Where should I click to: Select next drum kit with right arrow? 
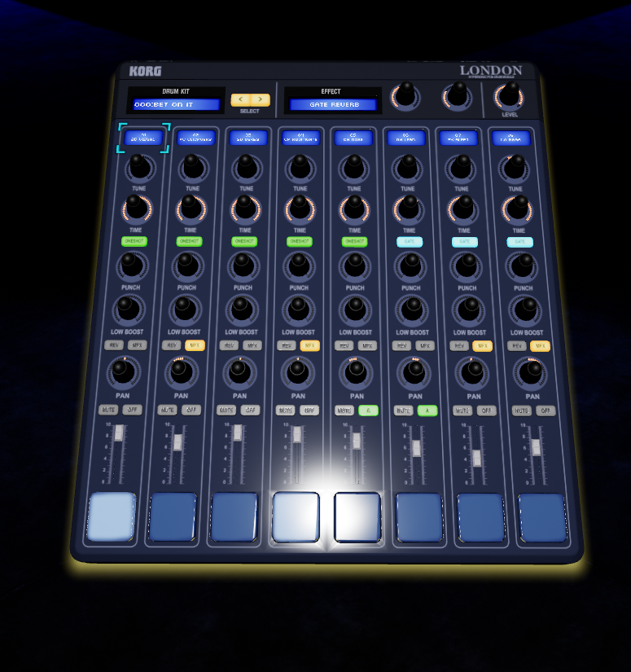(x=259, y=100)
